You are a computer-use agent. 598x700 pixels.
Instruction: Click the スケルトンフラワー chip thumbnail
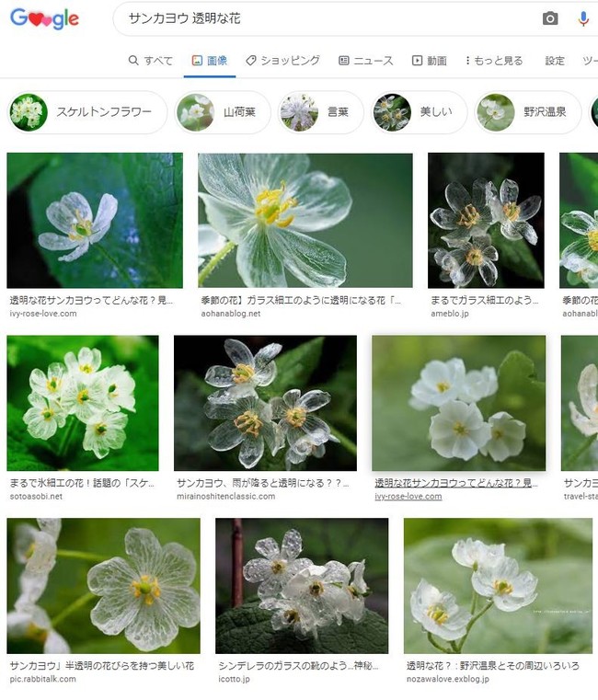pos(29,112)
